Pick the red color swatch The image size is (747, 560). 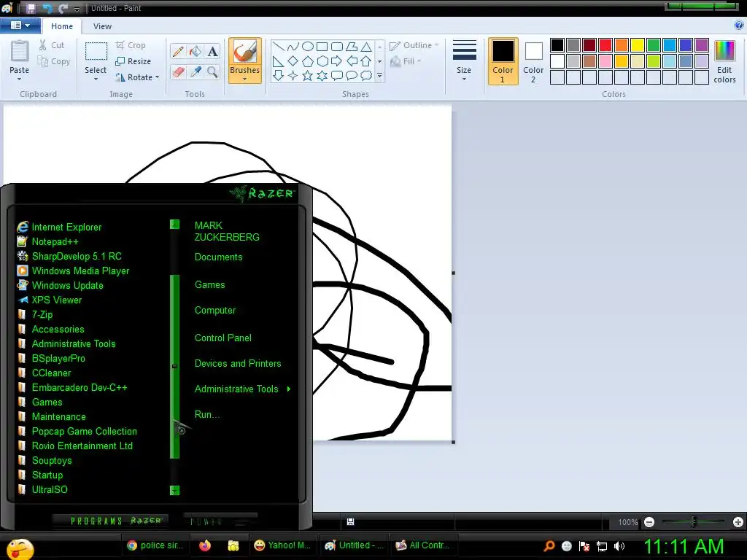point(605,45)
